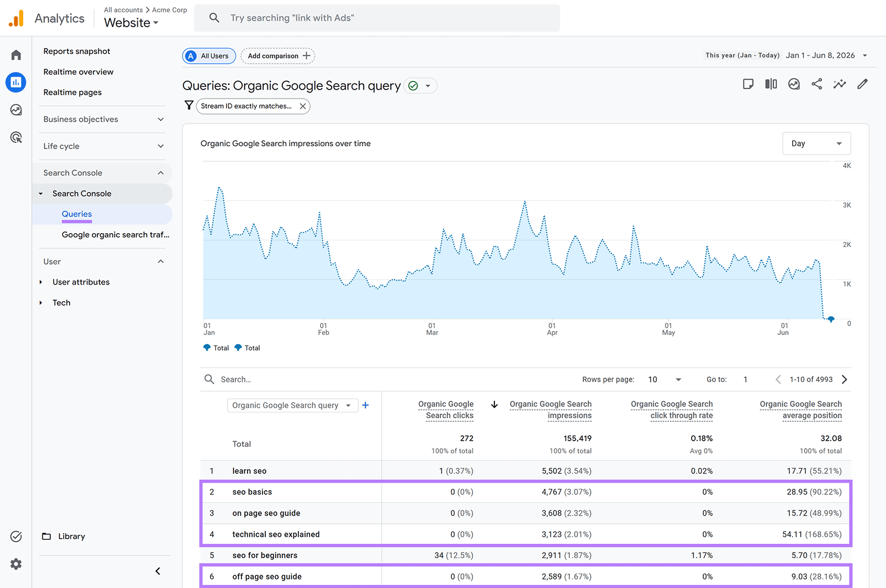Customize report with pencil icon

(863, 84)
